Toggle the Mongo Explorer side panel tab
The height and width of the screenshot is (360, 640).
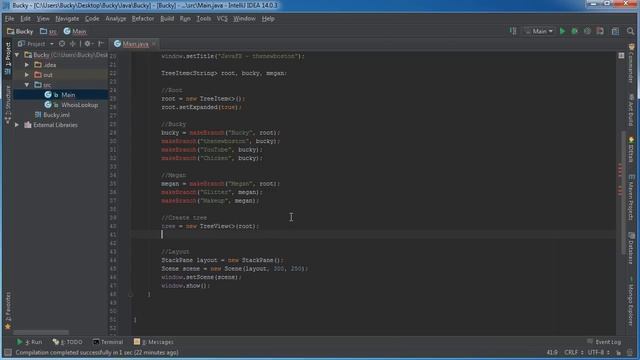[631, 301]
